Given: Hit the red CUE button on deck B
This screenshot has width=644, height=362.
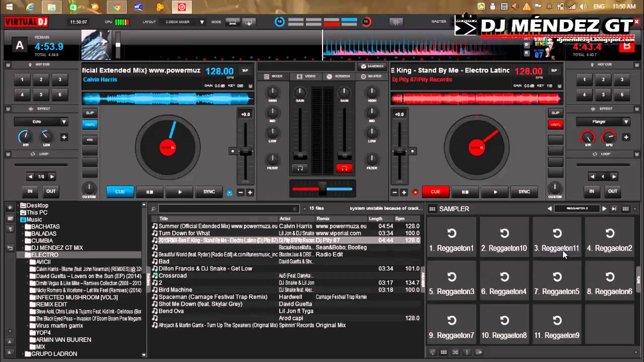Looking at the screenshot, I should pyautogui.click(x=435, y=192).
